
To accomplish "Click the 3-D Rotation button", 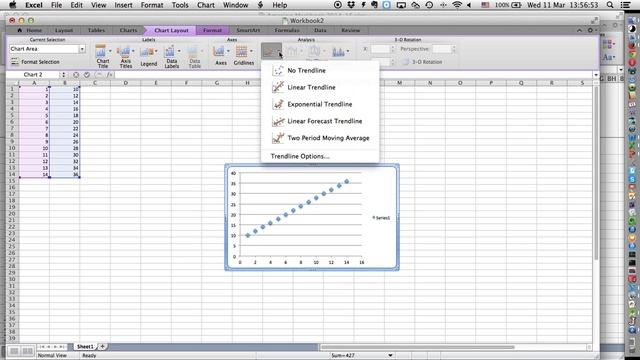I will point(422,62).
